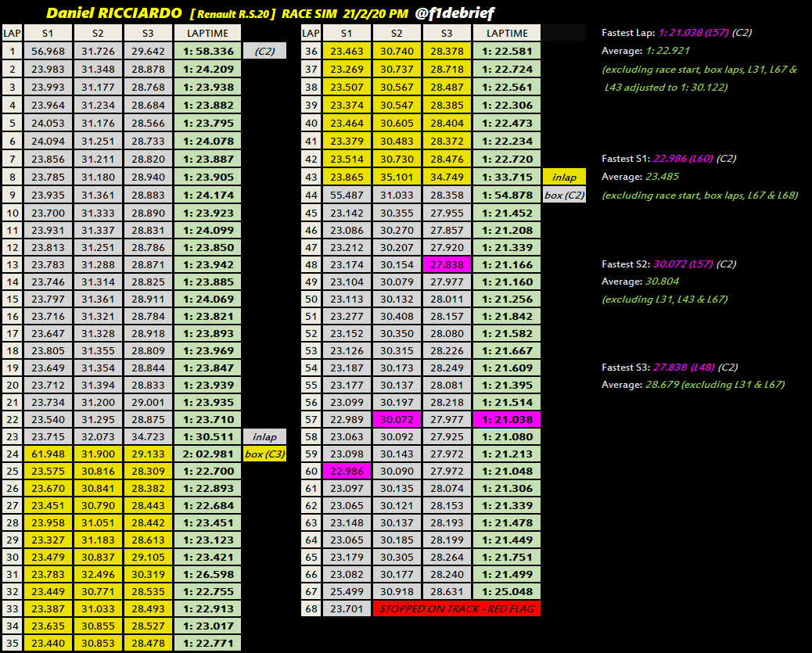Screen dimensions: 812x653
Task: Click the Fastest Lap 1:21.038 (L57) summary
Action: pos(677,33)
